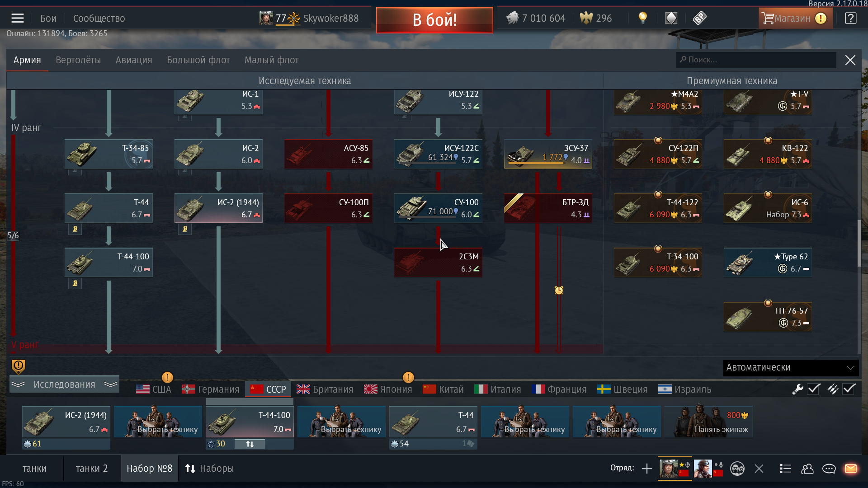Click the В бой! button
Screen dimensions: 868x488
click(x=434, y=20)
